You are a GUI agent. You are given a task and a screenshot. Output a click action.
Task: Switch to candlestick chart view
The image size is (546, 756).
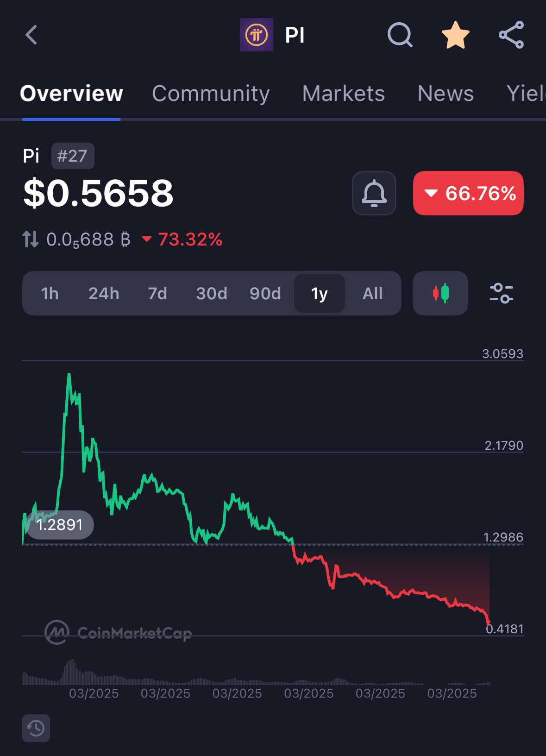(440, 293)
